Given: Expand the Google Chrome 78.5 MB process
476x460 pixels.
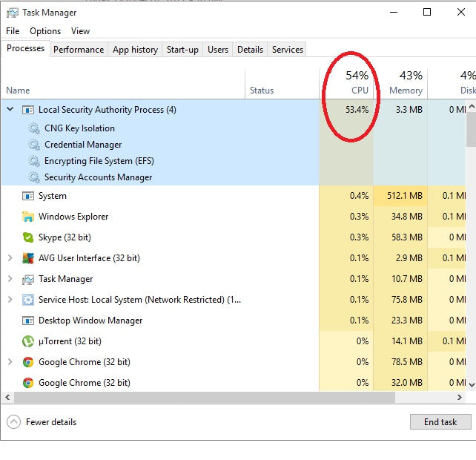Looking at the screenshot, I should [10, 362].
